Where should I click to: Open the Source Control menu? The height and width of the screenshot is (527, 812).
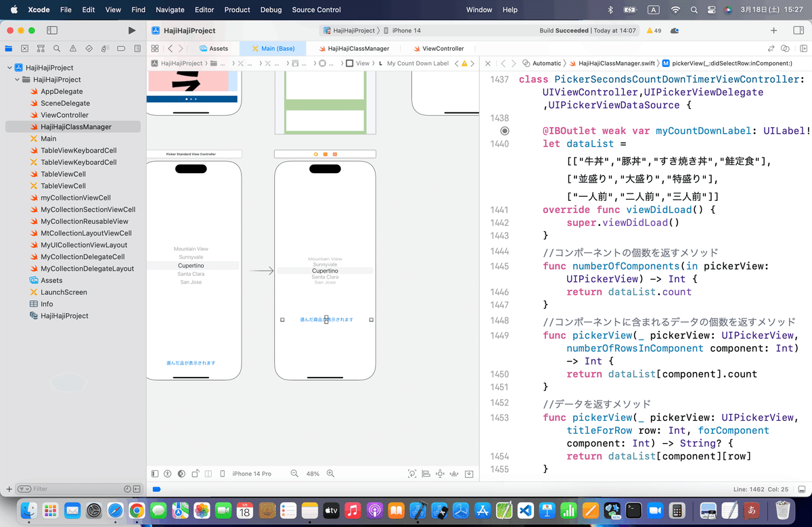(x=317, y=9)
